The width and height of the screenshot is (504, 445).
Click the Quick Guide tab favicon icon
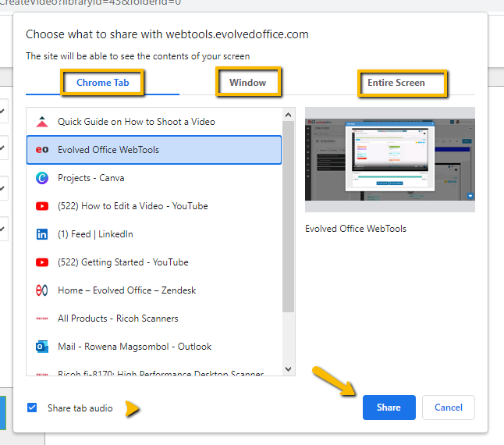pyautogui.click(x=42, y=122)
